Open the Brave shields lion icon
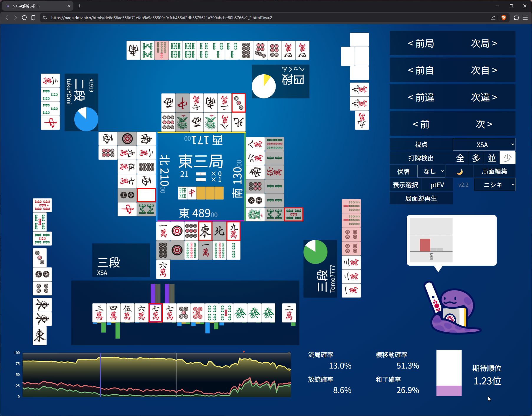 click(504, 18)
